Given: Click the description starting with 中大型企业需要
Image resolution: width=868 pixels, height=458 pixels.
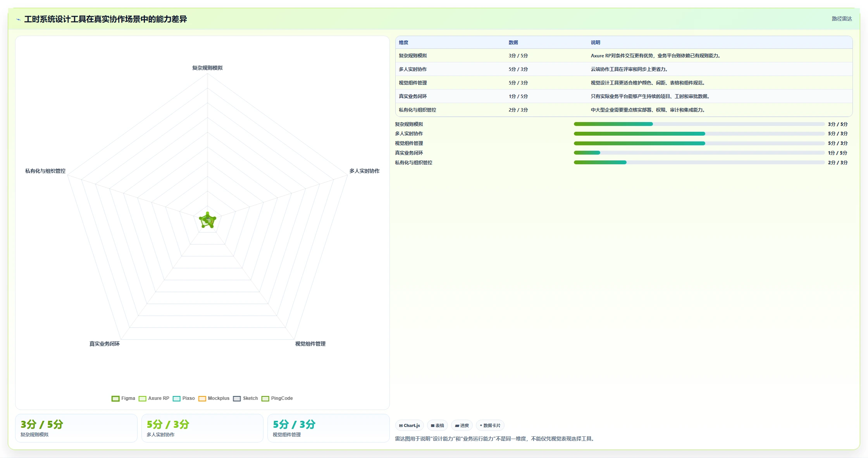Looking at the screenshot, I should [x=648, y=110].
